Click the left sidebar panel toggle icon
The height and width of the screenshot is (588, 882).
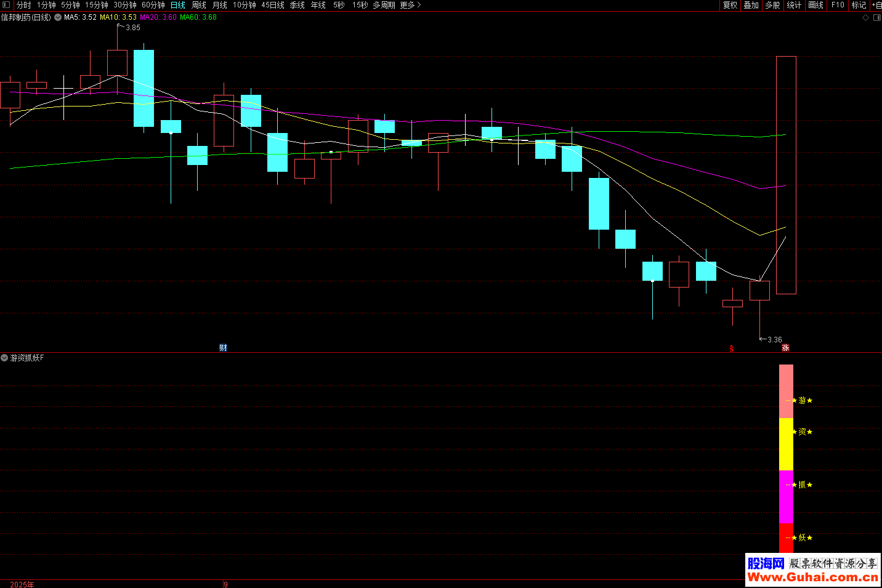pos(6,5)
